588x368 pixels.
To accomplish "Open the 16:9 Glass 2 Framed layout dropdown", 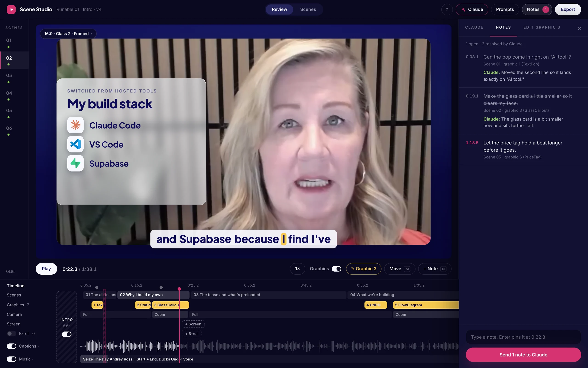I will coord(68,34).
